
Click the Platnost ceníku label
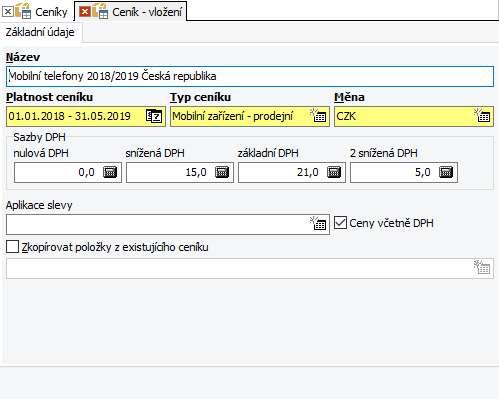pos(49,97)
